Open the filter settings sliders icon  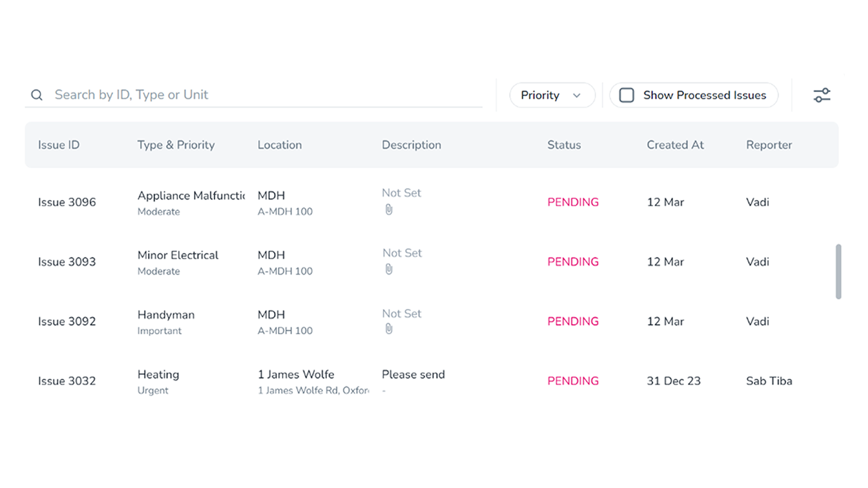point(822,95)
